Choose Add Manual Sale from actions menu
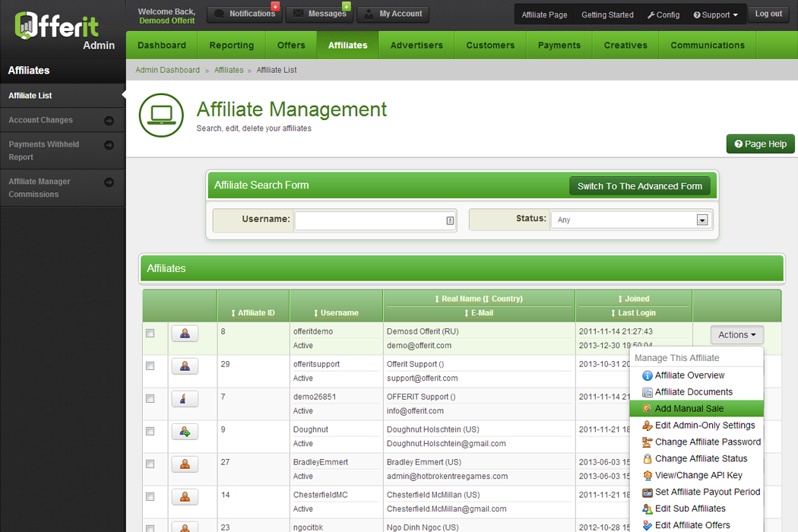798x532 pixels. pyautogui.click(x=689, y=409)
